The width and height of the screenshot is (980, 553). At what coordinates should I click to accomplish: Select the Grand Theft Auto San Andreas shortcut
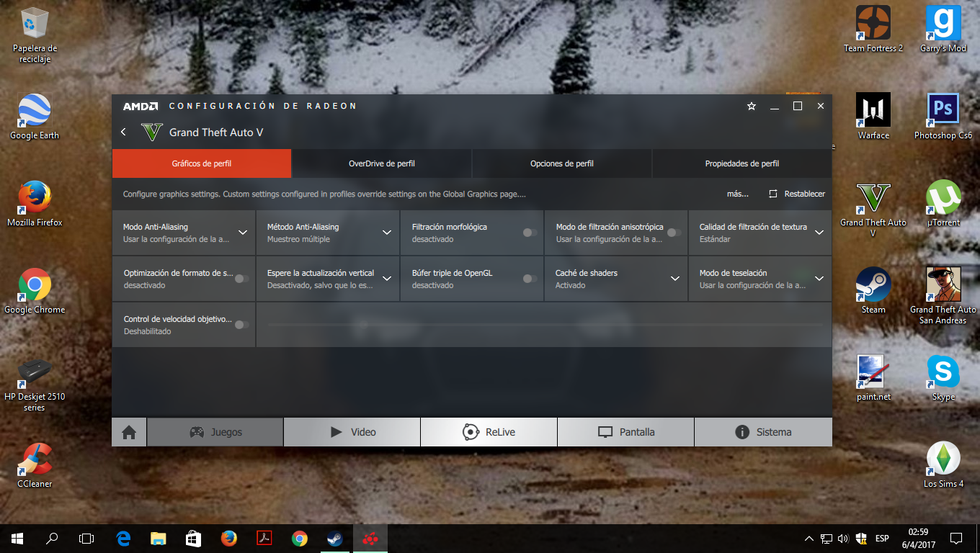[x=943, y=296]
